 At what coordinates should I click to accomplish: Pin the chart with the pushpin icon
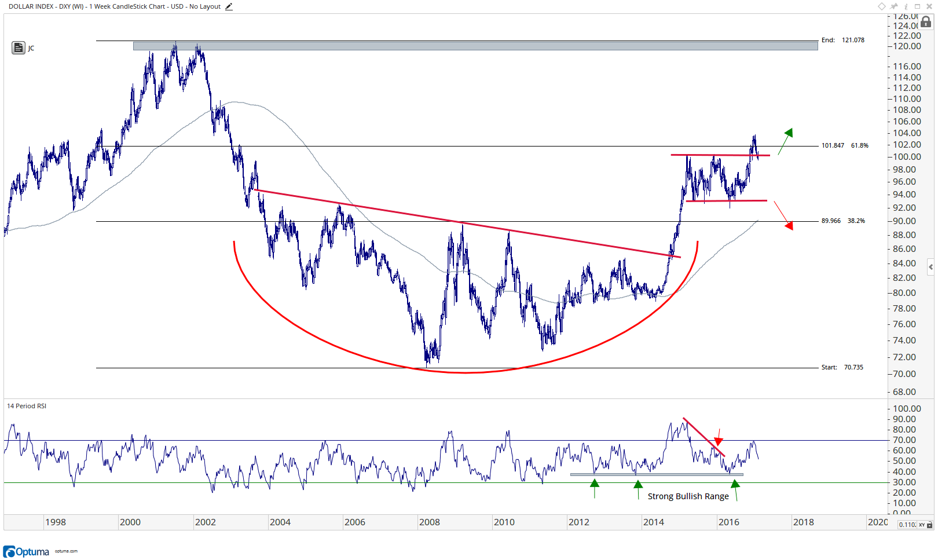(895, 6)
